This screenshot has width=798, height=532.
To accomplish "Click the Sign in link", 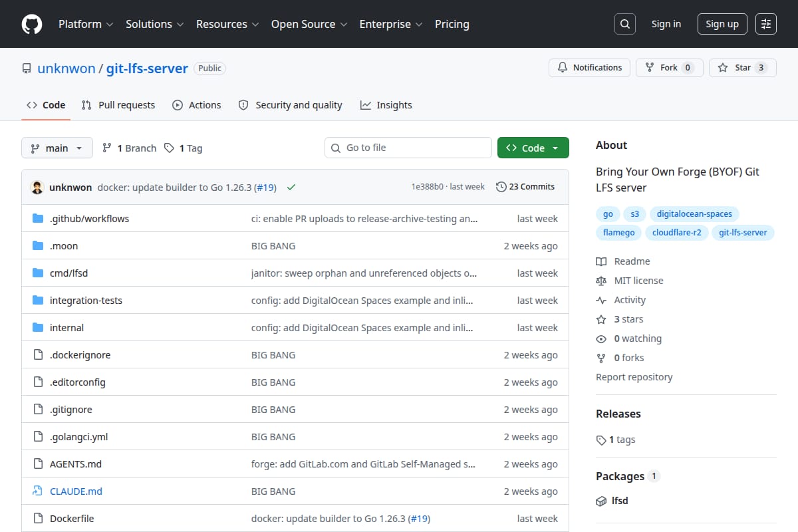I will click(x=666, y=24).
